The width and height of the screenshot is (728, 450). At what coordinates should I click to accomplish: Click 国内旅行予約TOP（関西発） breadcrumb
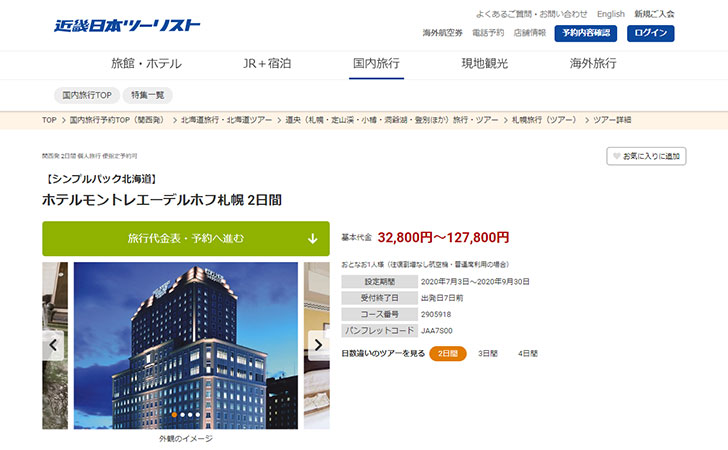click(117, 120)
